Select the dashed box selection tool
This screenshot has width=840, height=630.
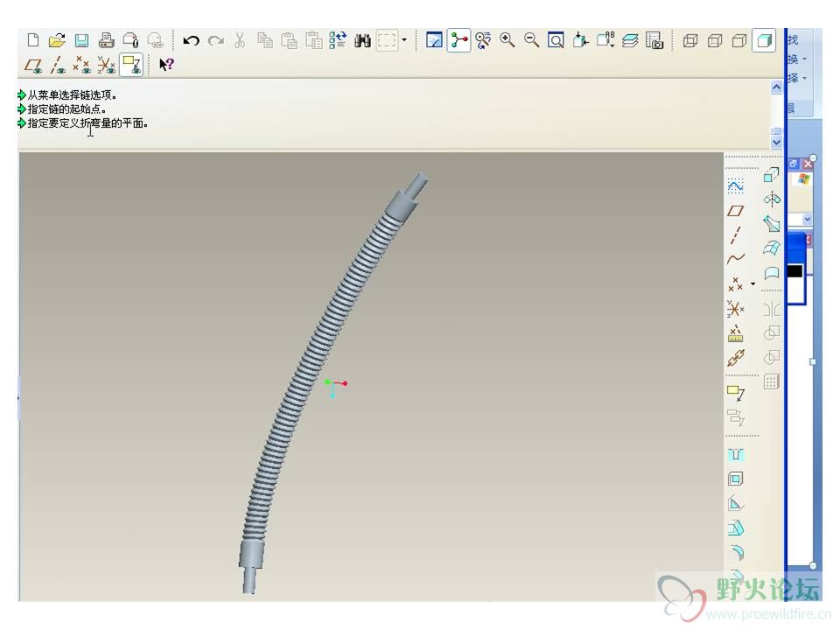tap(387, 40)
